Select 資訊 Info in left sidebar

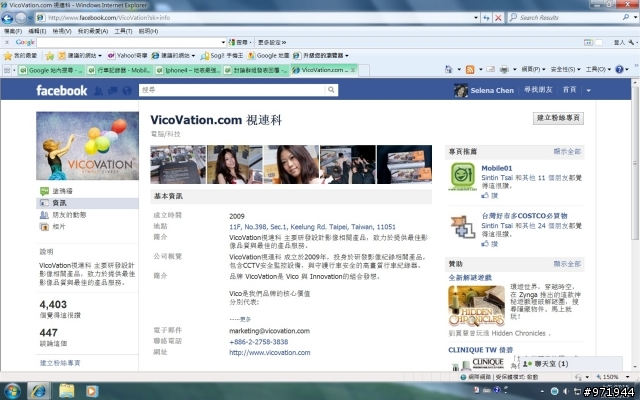click(x=87, y=203)
